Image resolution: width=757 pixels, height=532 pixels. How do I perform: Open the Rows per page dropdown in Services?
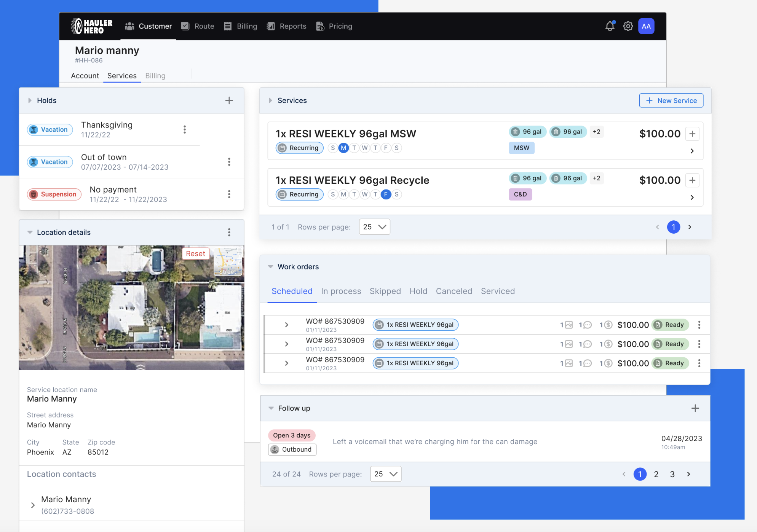coord(374,227)
